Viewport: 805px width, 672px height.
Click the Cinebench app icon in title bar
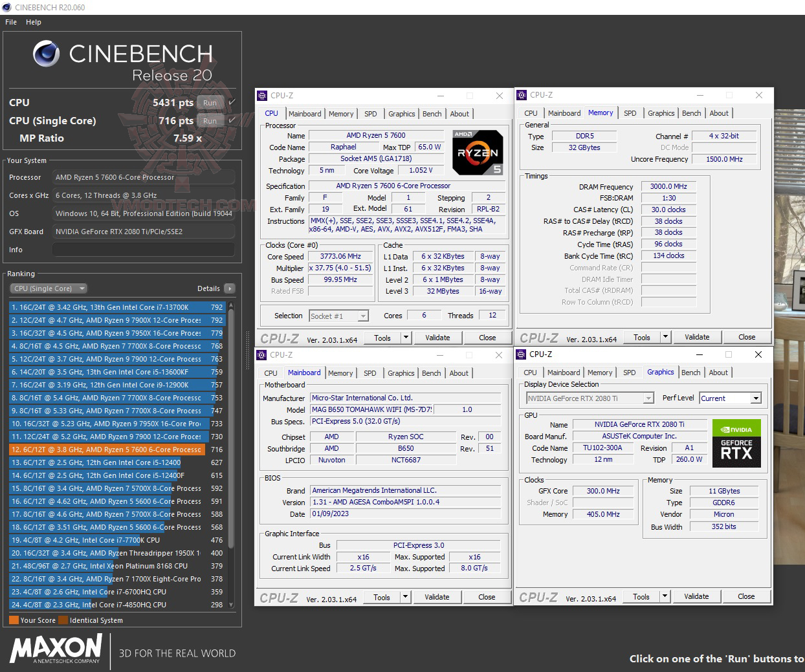coord(6,7)
